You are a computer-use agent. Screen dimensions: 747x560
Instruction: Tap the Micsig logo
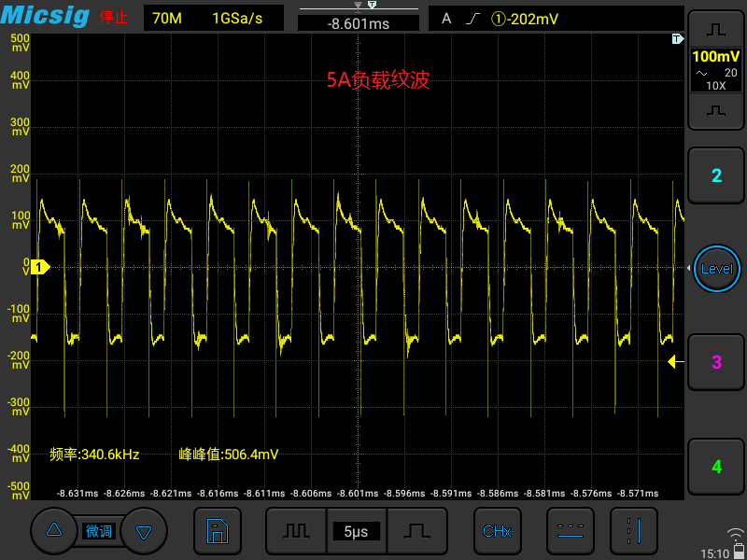click(45, 16)
